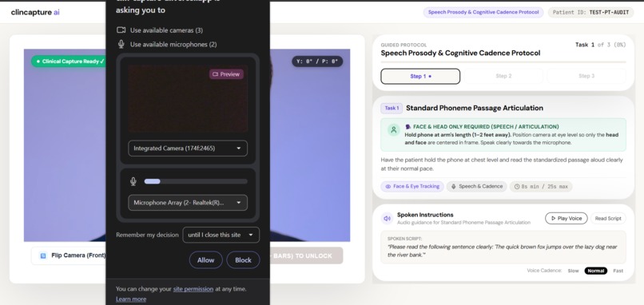Viewport: 644px width, 305px height.
Task: Click microphone icon next to level meter
Action: tap(133, 181)
